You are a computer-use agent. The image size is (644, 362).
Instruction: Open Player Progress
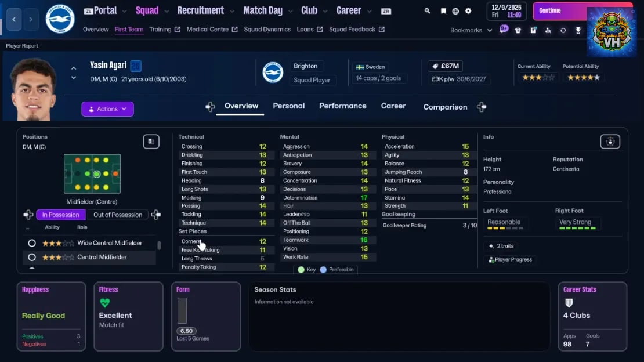510,260
